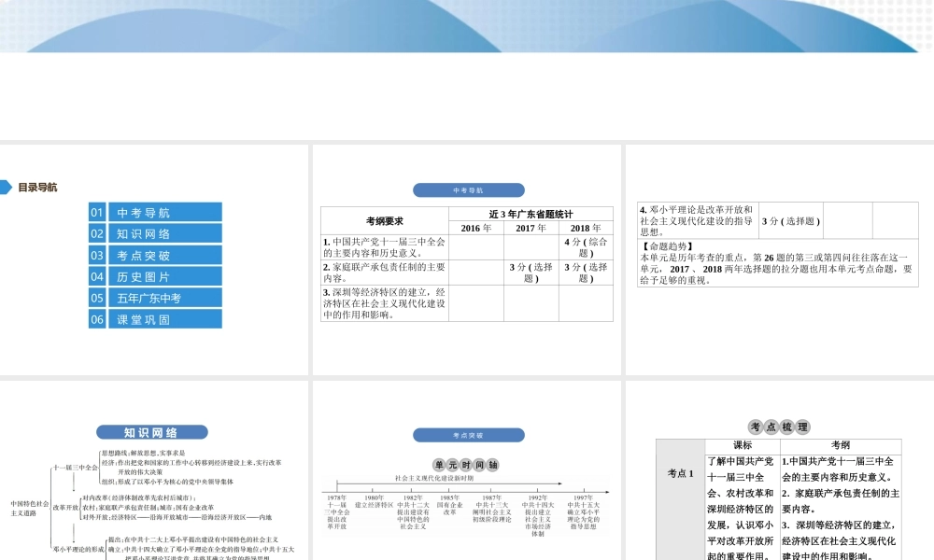This screenshot has height=560, width=934.
Task: Open the 课堂巩固 directory entry
Action: click(165, 319)
